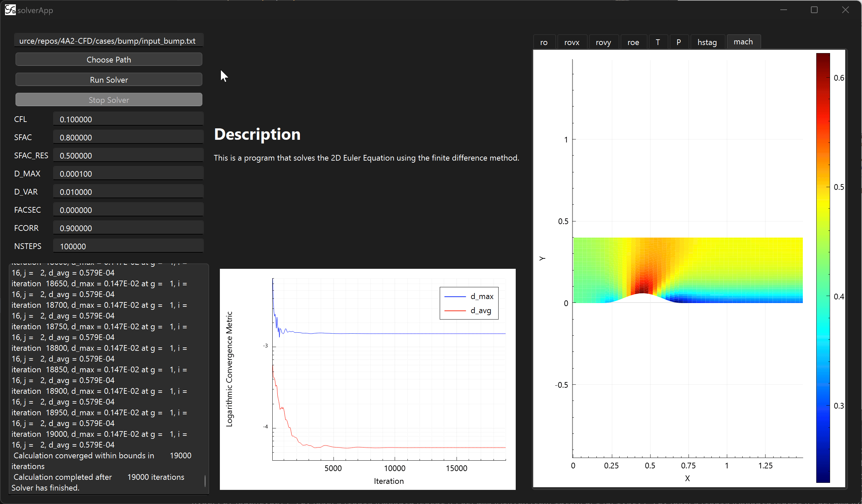Click the mach tab

coord(743,42)
